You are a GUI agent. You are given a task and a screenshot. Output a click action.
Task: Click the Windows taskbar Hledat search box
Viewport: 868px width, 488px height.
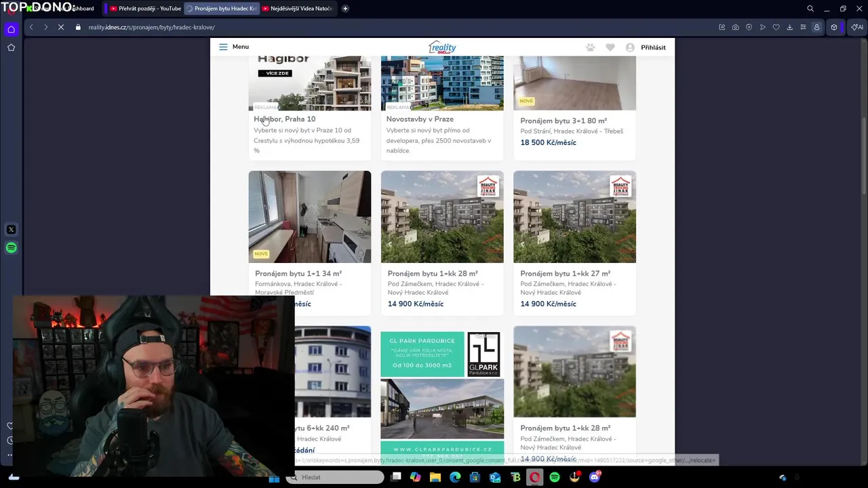click(336, 477)
